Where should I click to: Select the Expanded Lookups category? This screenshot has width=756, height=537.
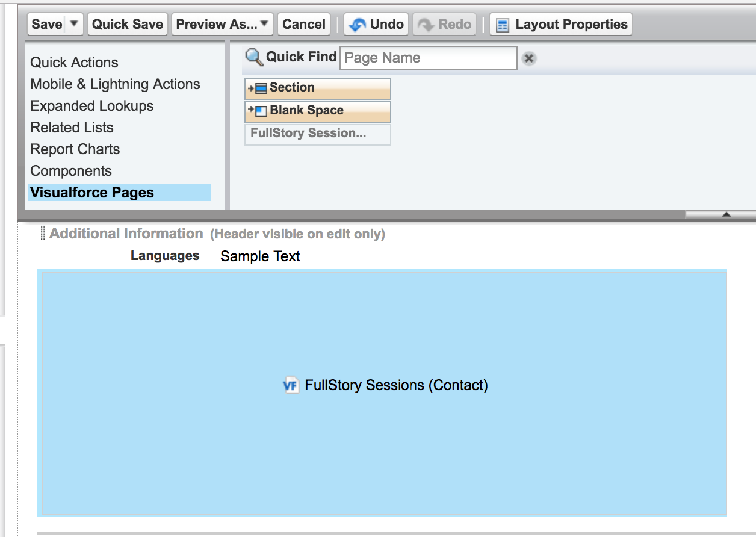pos(91,106)
